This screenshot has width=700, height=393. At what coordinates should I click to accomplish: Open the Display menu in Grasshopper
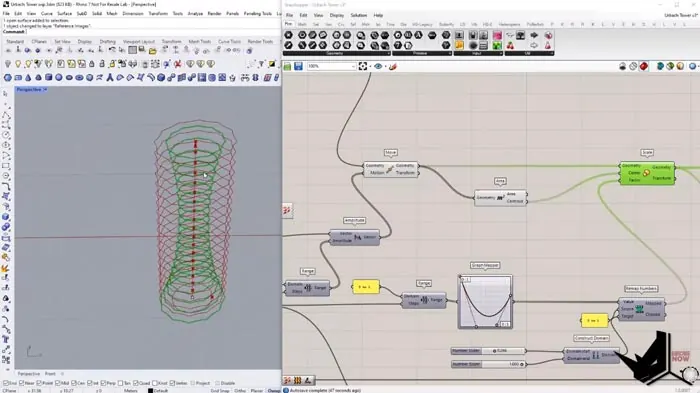click(x=337, y=15)
